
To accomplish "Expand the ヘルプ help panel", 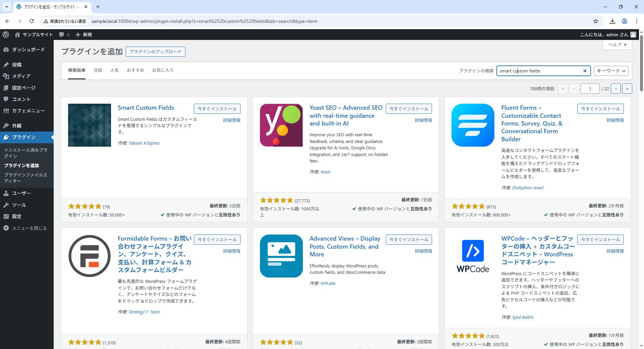I will [618, 45].
